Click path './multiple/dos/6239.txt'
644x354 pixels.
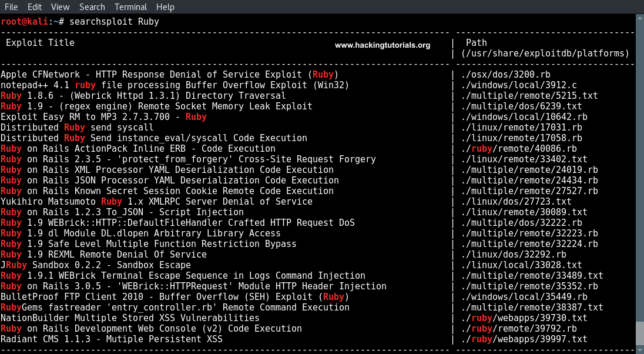click(x=522, y=106)
